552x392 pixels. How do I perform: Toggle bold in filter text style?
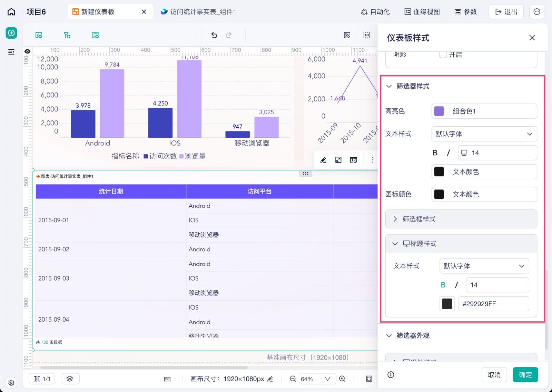(x=435, y=153)
